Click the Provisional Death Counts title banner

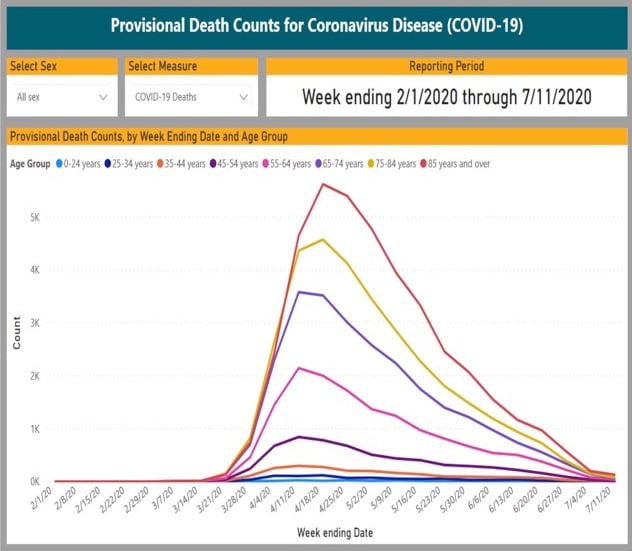(317, 26)
